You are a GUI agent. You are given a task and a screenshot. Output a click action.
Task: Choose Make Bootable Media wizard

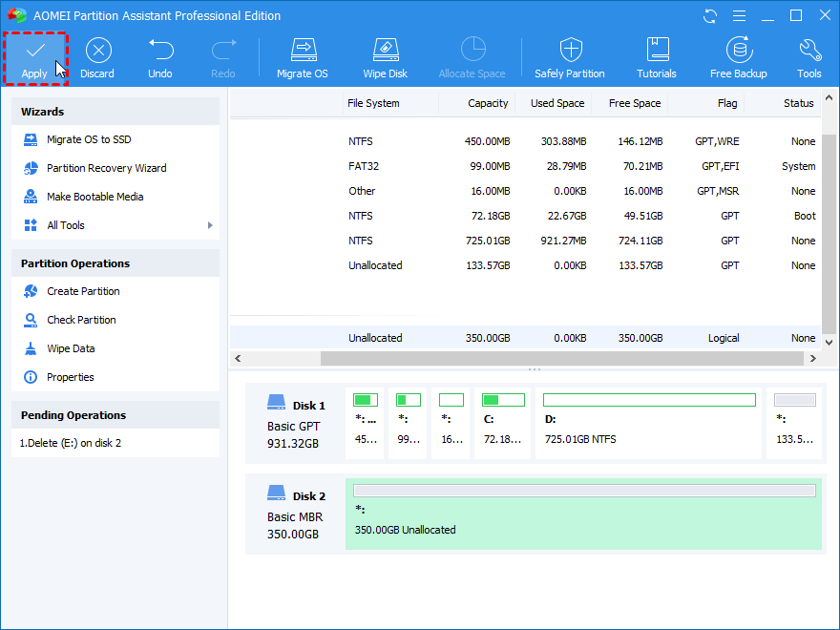point(94,197)
